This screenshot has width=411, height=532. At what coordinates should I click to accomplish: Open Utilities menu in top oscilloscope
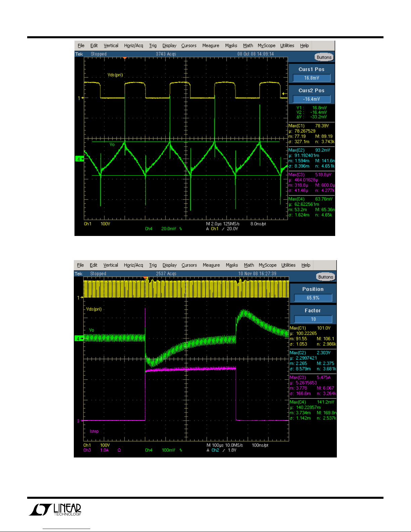[287, 46]
